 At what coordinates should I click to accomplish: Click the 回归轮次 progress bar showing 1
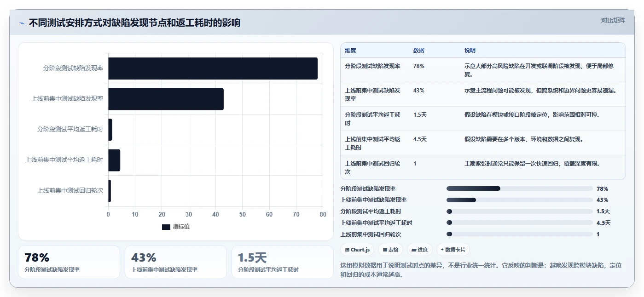[520, 234]
